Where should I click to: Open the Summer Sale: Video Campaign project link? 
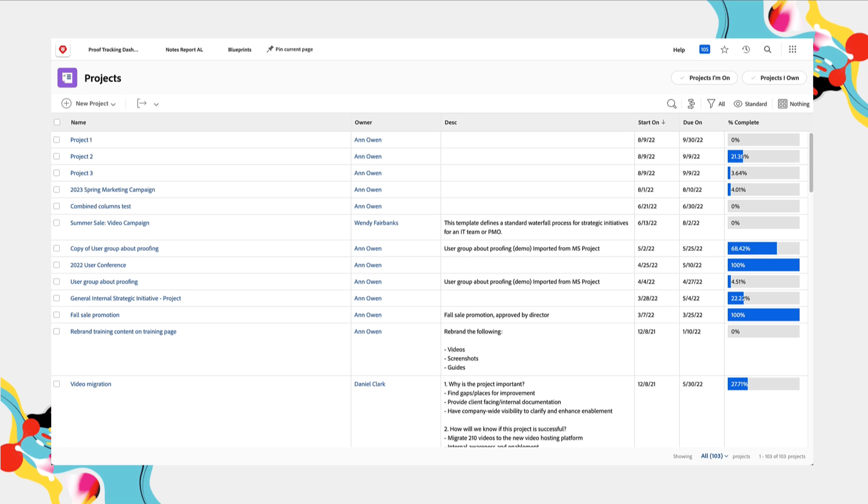110,223
